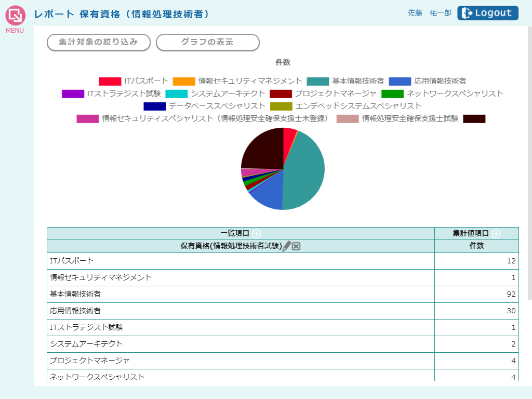Toggle ITパスポート legend color swatch
The width and height of the screenshot is (532, 399).
[110, 81]
